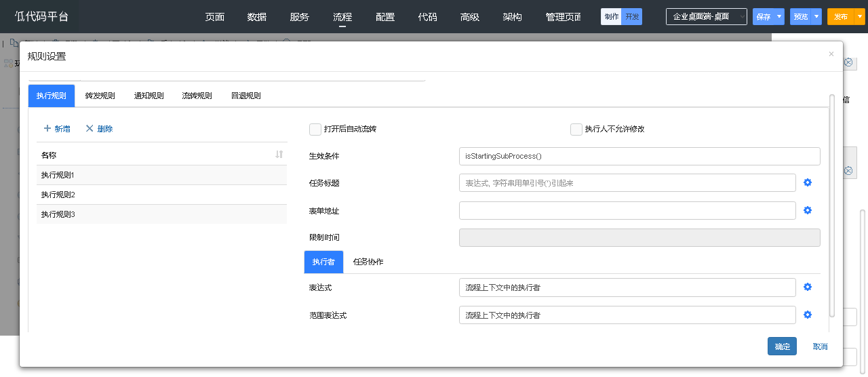Close the 规则设置 dialog with X
Image resolution: width=868 pixels, height=377 pixels.
[831, 54]
